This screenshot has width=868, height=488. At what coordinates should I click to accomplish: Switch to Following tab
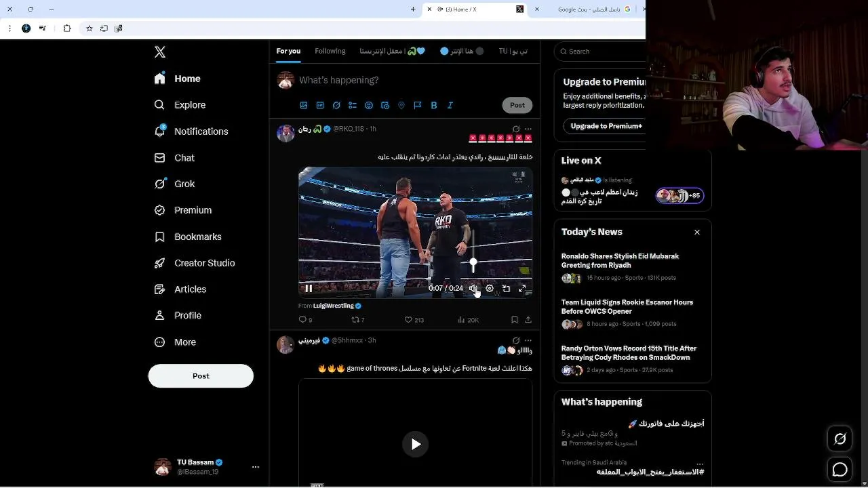330,51
